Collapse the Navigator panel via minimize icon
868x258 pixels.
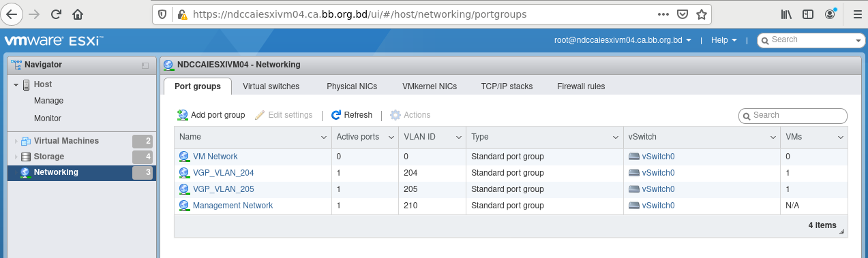pos(145,65)
